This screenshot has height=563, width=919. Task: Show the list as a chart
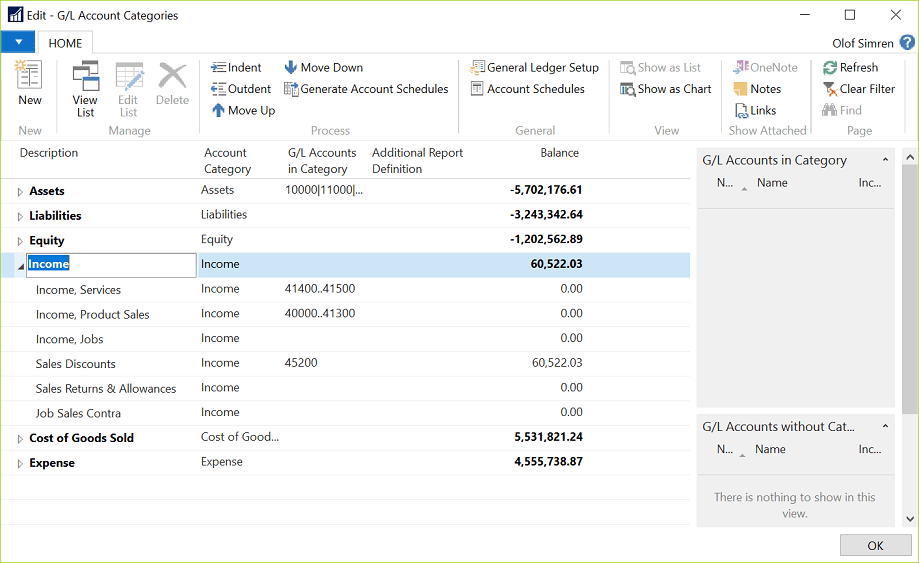point(666,89)
